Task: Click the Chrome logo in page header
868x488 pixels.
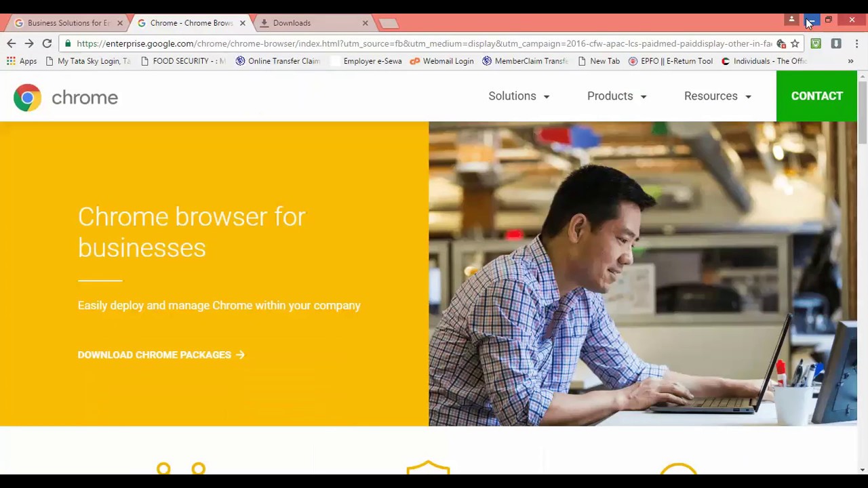Action: [x=66, y=98]
